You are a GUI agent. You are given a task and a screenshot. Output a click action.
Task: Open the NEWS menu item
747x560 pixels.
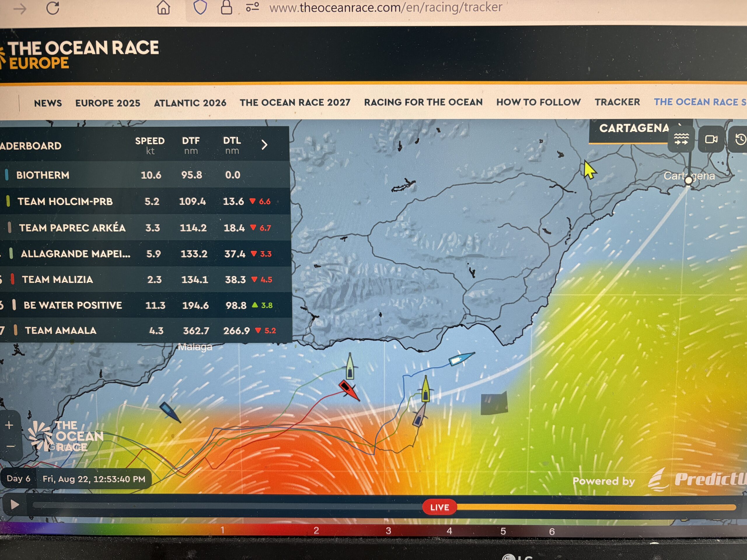point(48,103)
